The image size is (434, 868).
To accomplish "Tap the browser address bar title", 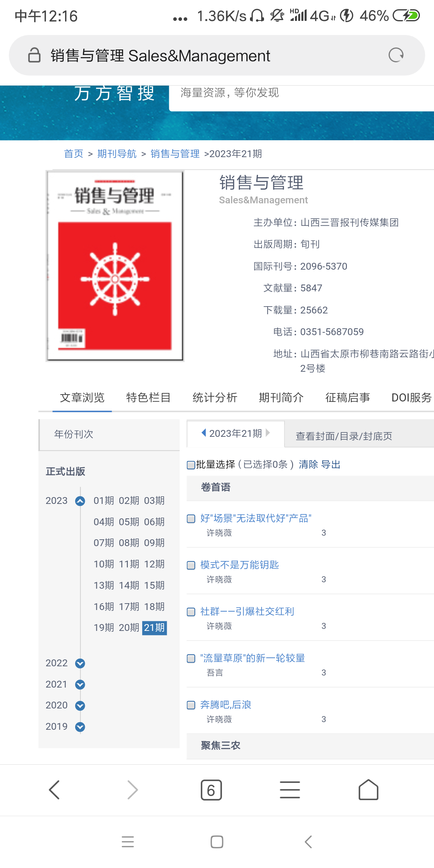I will point(160,55).
